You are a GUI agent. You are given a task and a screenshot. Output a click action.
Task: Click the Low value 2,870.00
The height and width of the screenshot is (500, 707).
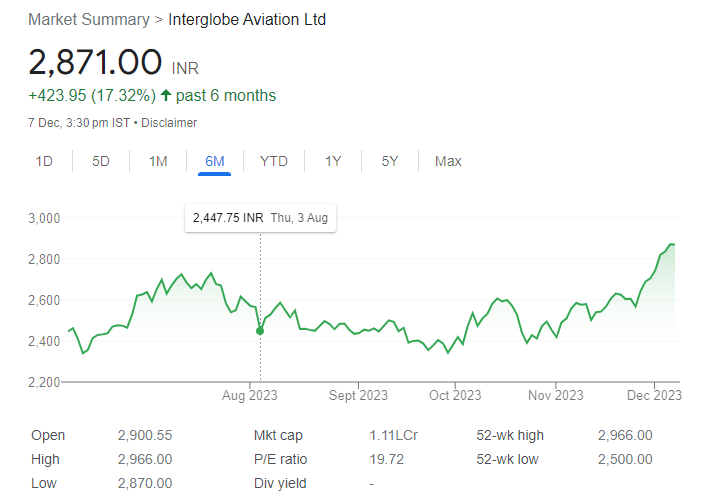point(145,483)
